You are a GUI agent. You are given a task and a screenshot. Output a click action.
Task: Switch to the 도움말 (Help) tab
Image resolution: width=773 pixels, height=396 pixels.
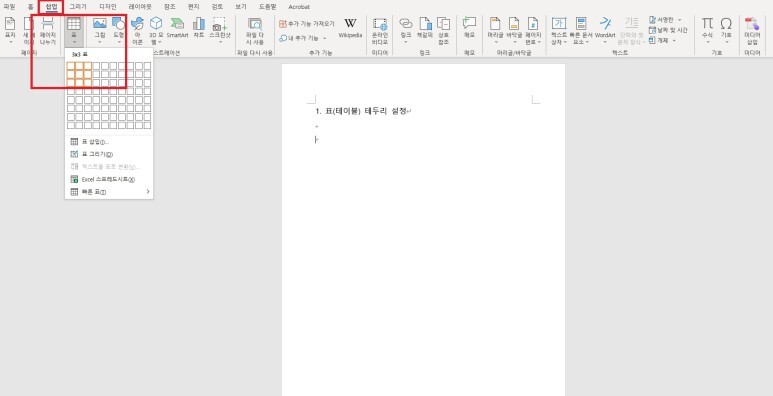(267, 7)
